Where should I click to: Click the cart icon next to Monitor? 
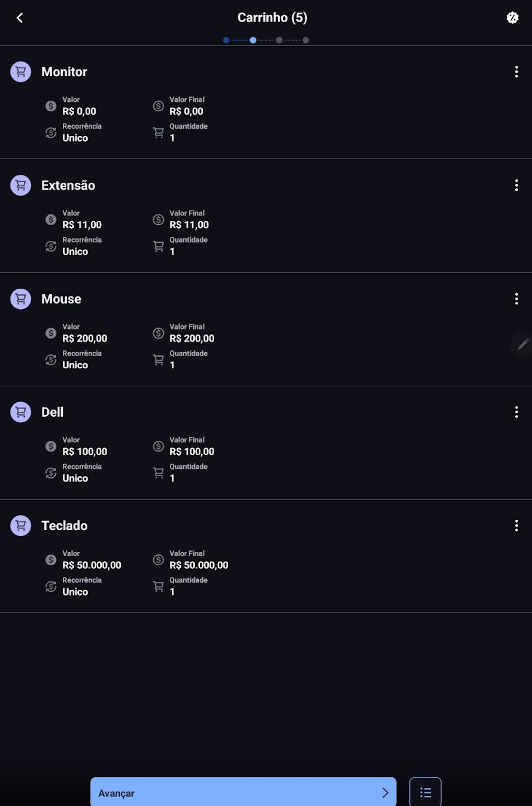[x=21, y=72]
